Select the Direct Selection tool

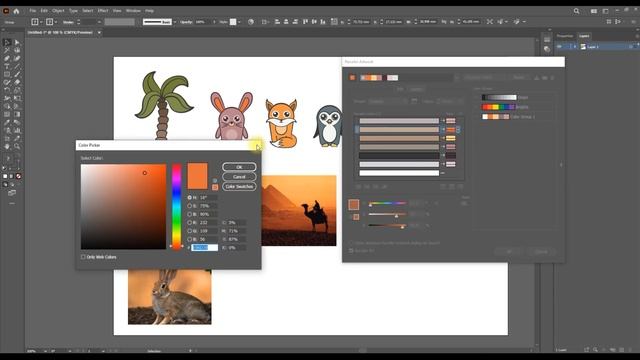coord(17,42)
